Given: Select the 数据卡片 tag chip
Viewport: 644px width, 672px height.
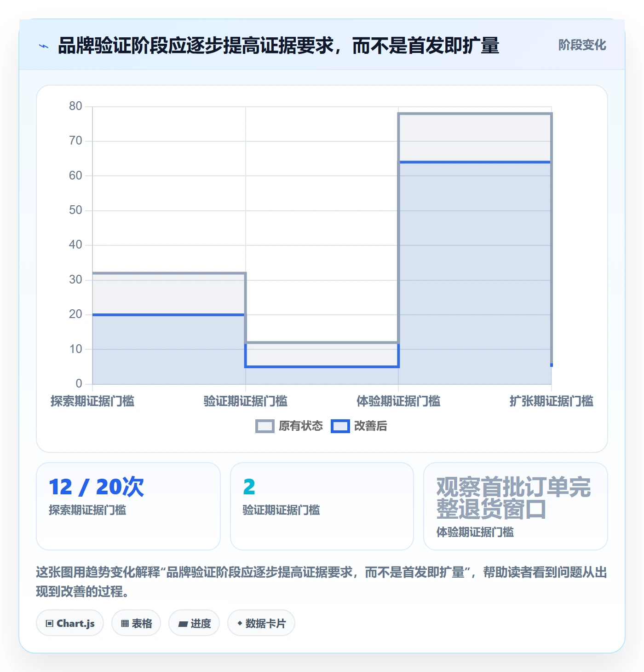Looking at the screenshot, I should point(261,623).
